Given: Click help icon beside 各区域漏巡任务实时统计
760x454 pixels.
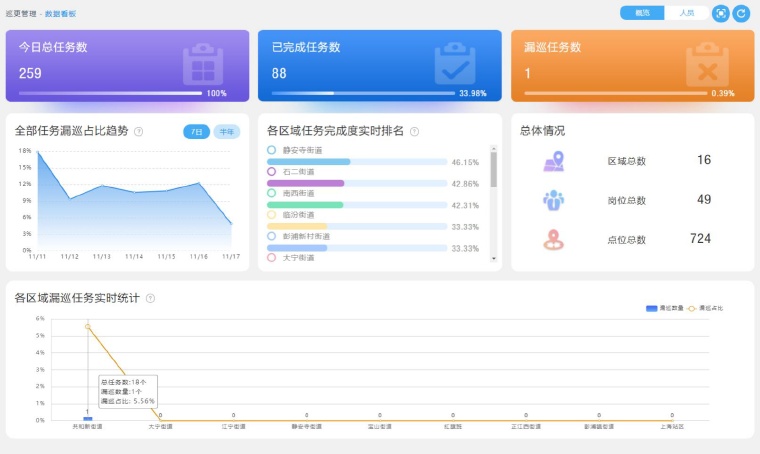Looking at the screenshot, I should [150, 298].
